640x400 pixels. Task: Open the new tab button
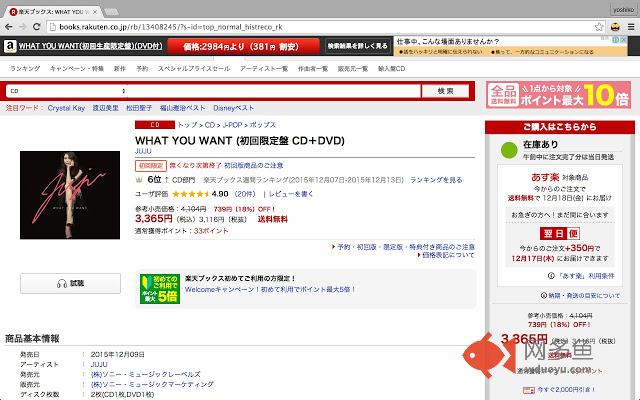(111, 12)
